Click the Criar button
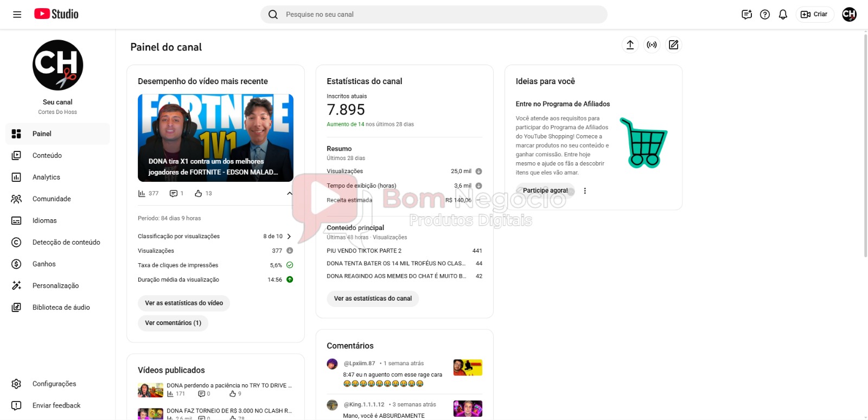The image size is (868, 420). [814, 15]
